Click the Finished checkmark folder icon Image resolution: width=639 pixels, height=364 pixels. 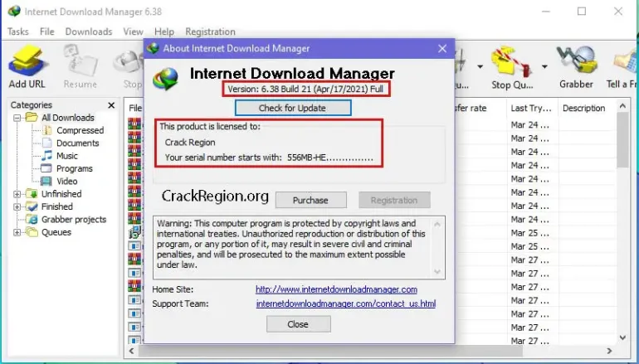tap(32, 206)
